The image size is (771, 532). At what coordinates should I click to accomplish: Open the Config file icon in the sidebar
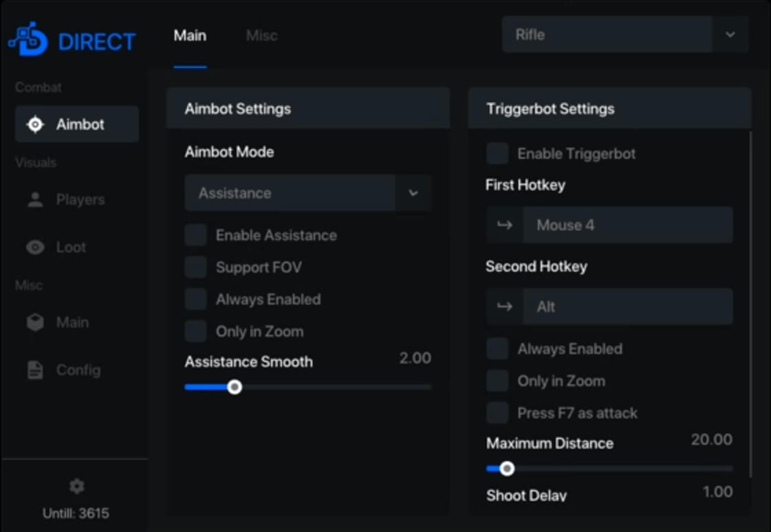[35, 370]
